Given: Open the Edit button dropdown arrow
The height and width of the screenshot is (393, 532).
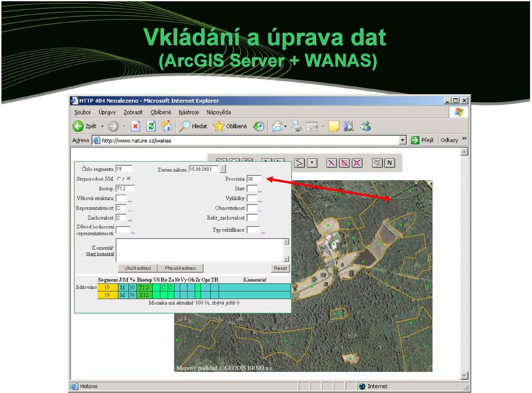Looking at the screenshot, I should tap(323, 126).
